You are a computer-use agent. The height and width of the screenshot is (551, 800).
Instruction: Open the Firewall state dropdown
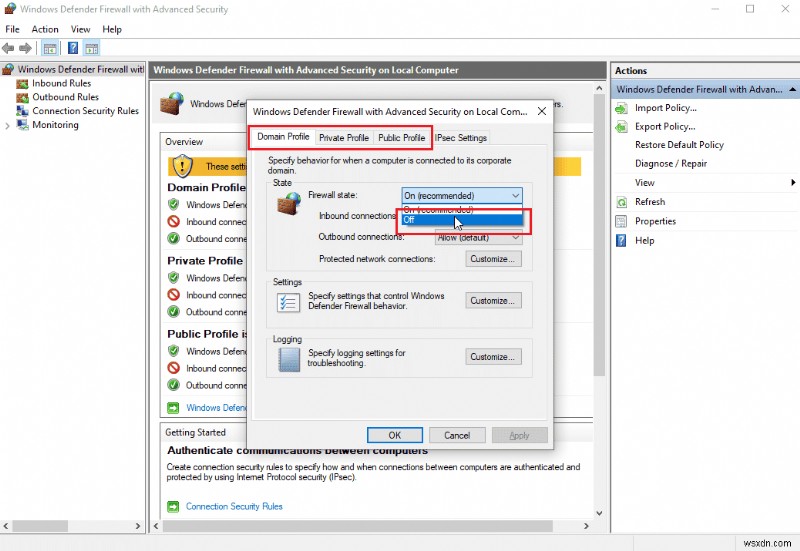click(x=462, y=195)
